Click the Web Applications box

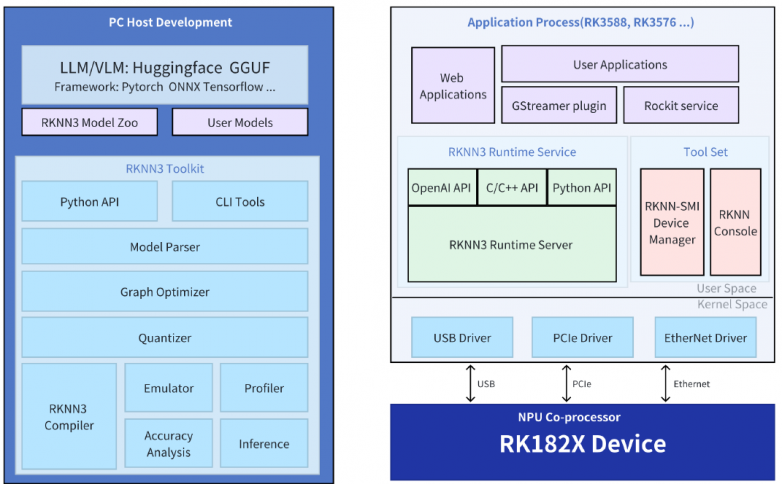click(453, 85)
